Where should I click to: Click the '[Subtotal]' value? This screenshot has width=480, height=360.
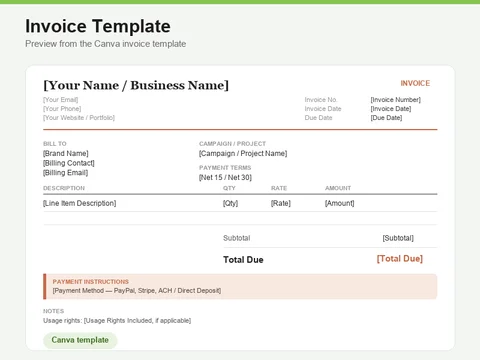coord(398,238)
